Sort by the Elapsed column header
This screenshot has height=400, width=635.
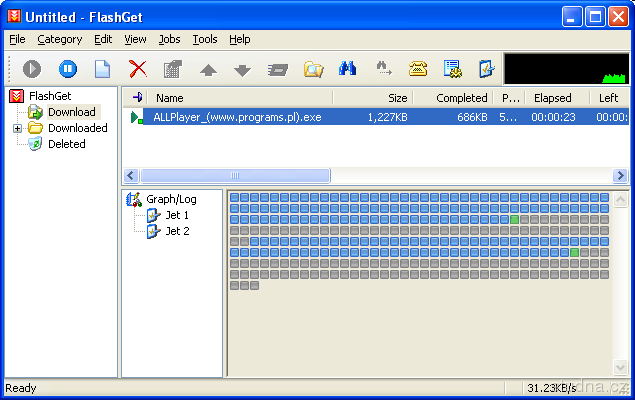(x=557, y=98)
